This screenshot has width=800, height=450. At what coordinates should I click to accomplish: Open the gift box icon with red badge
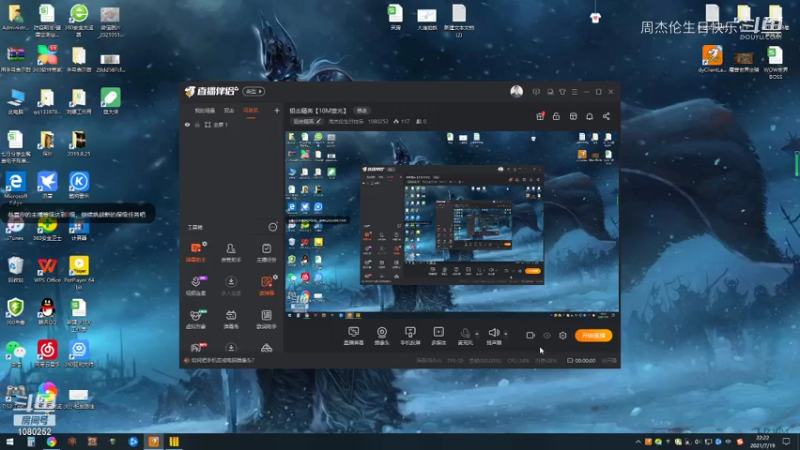540,116
